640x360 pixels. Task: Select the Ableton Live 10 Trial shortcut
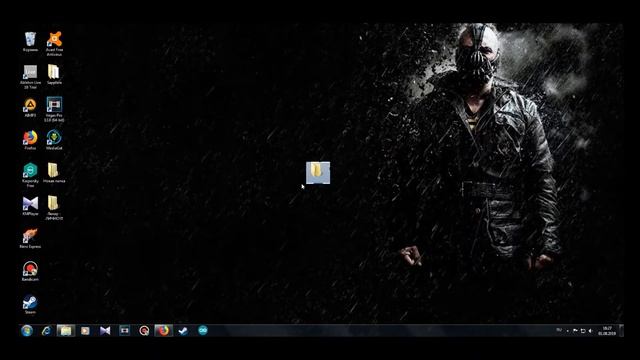point(30,77)
